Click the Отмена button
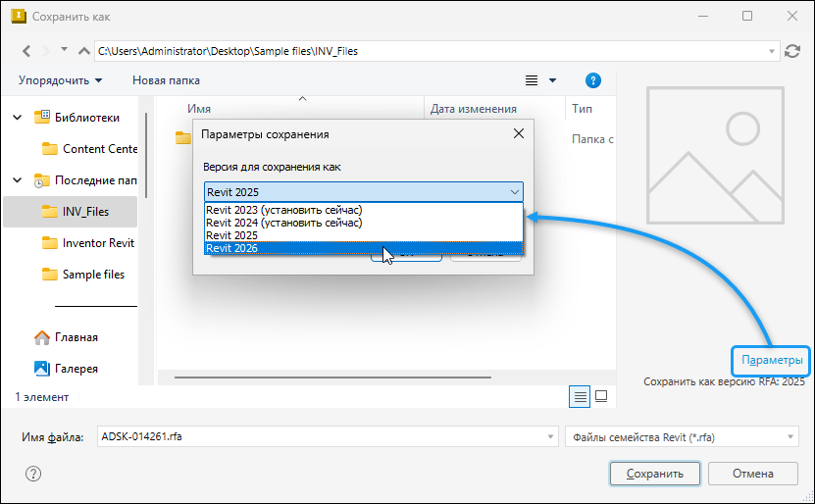Image resolution: width=815 pixels, height=504 pixels. (x=752, y=474)
